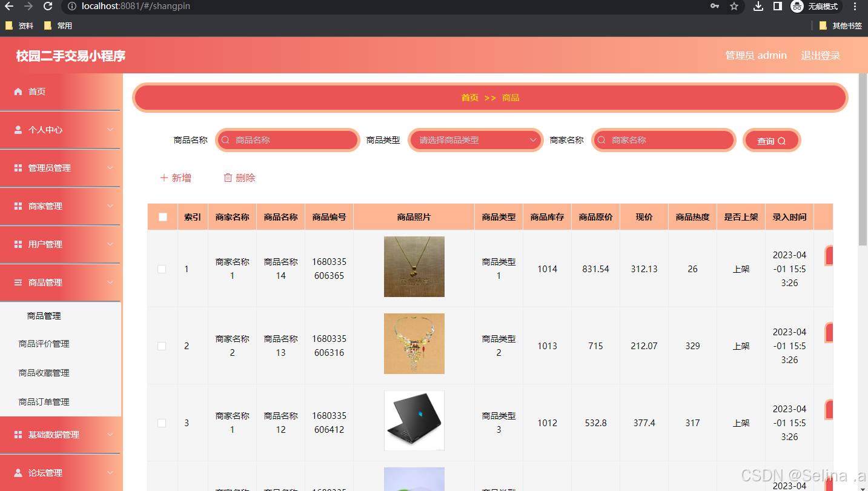The image size is (868, 491).
Task: Expand 商家管理 using its chevron
Action: tap(110, 206)
